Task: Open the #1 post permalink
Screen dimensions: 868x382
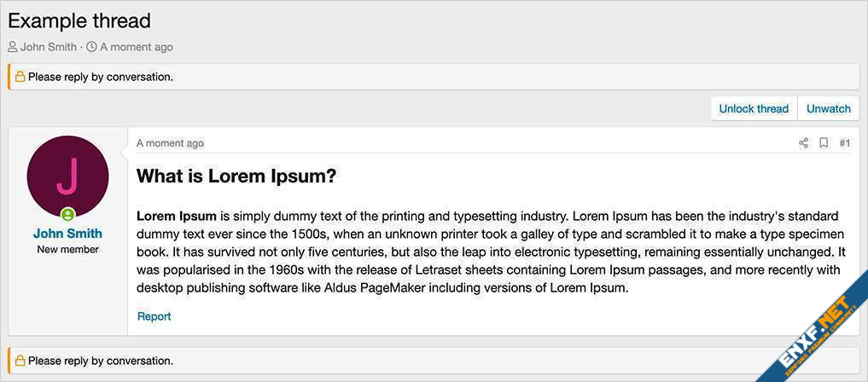Action: (x=844, y=143)
